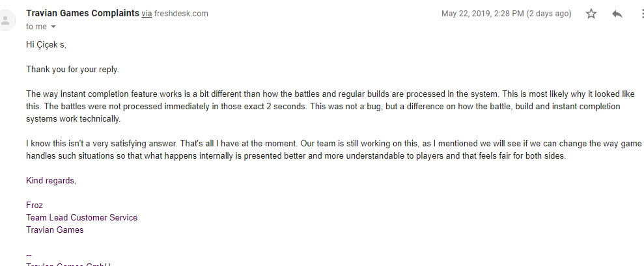Click the "Hi Çiçek s," greeting line
644x266 pixels.
point(46,46)
